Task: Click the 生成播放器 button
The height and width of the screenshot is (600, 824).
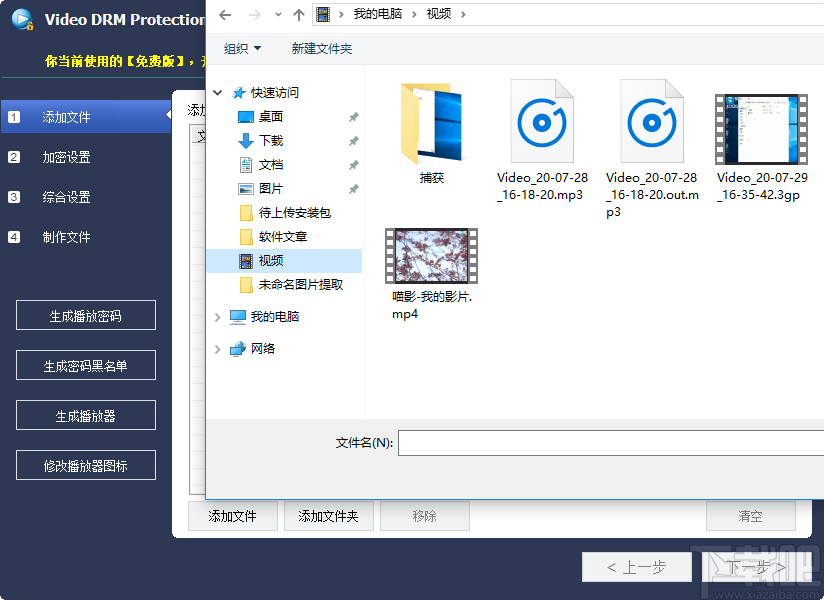Action: point(85,414)
